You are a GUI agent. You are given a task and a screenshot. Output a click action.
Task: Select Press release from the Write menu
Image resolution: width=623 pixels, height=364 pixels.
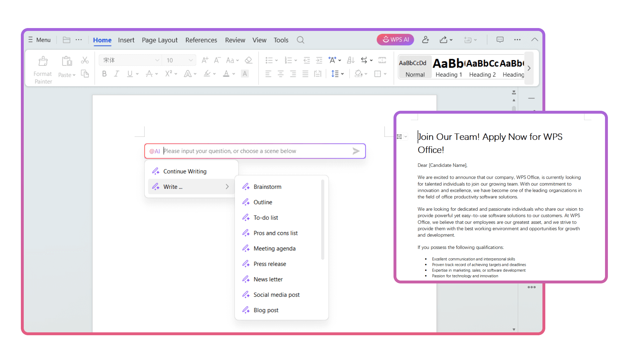270,264
